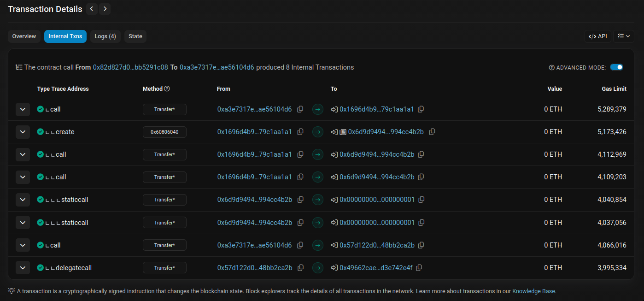
Task: Click contract icon beside 0x6d9d9494 in create row
Action: [x=343, y=132]
